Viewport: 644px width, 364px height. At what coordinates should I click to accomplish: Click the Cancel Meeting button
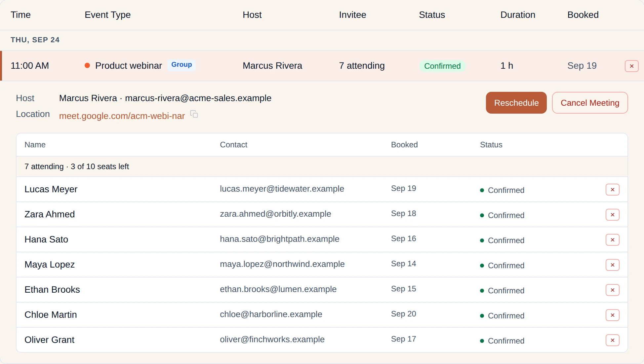590,103
